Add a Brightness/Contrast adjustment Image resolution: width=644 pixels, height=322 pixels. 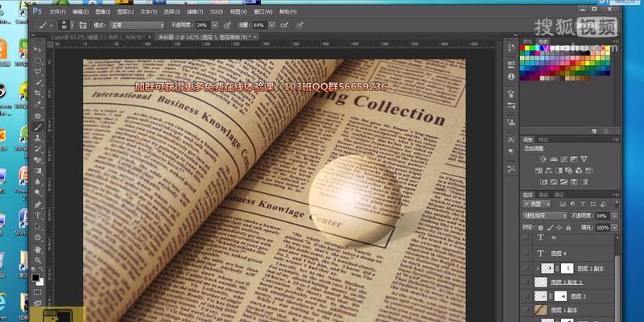click(543, 159)
